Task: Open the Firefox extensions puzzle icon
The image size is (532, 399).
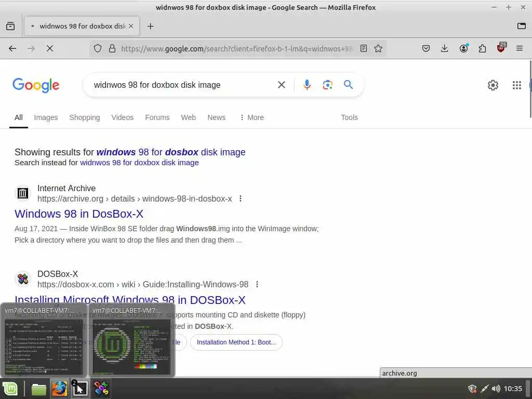Action: point(482,48)
